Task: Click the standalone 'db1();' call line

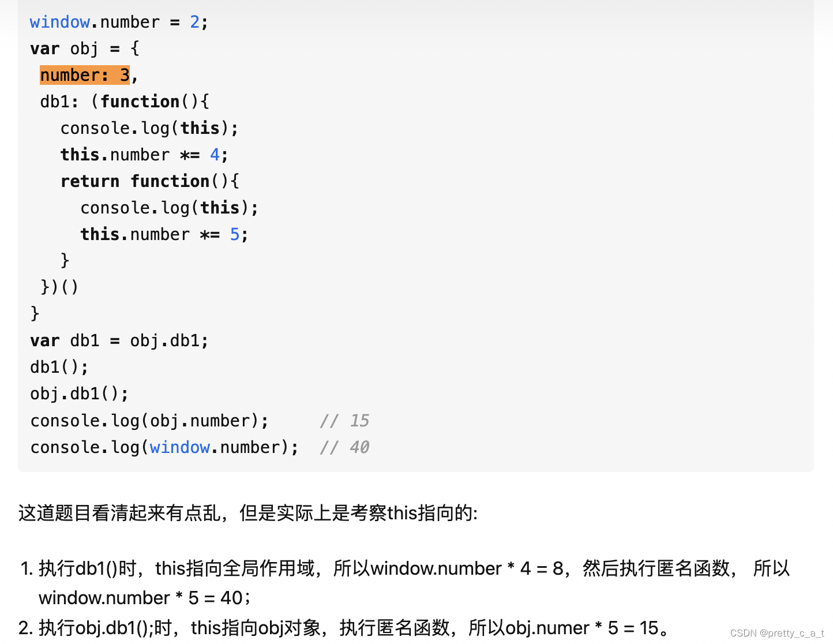Action: 59,367
